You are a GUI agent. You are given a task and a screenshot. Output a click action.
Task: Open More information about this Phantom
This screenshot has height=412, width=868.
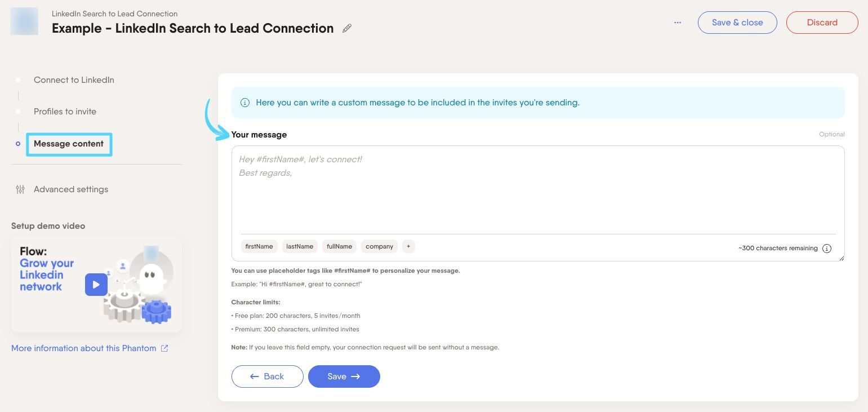pos(84,348)
